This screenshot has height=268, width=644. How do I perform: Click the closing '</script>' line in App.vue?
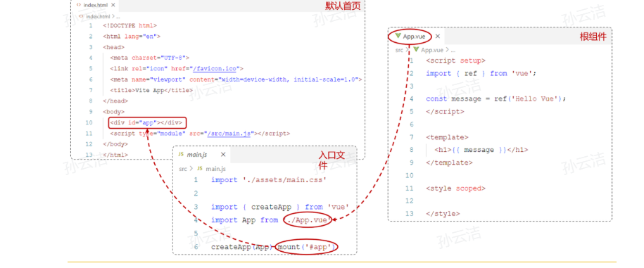(446, 111)
